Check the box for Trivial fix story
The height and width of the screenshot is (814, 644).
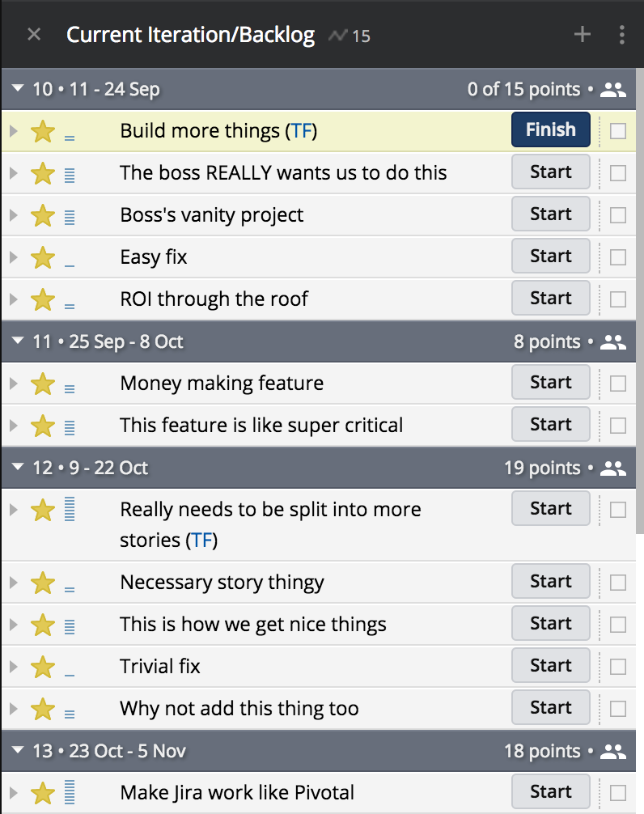pyautogui.click(x=618, y=667)
